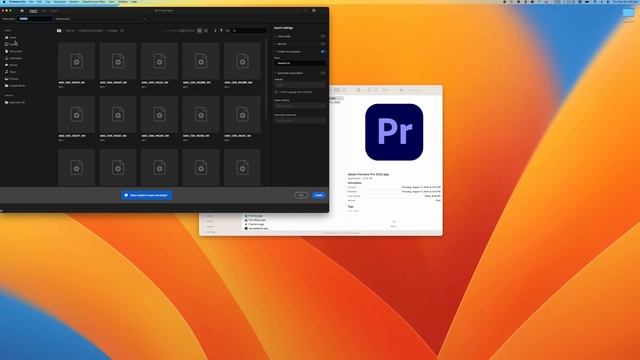The width and height of the screenshot is (640, 360).
Task: Click the media browser search field
Action: pos(249,31)
